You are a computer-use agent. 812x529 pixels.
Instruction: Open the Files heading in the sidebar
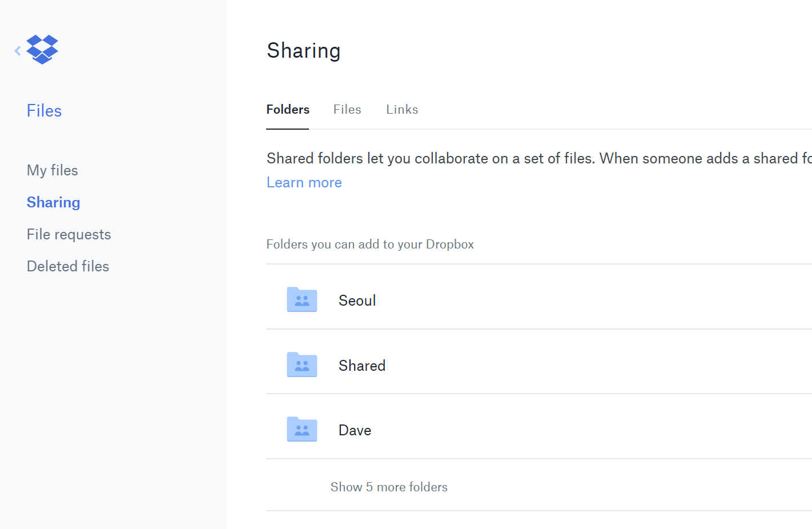click(44, 111)
